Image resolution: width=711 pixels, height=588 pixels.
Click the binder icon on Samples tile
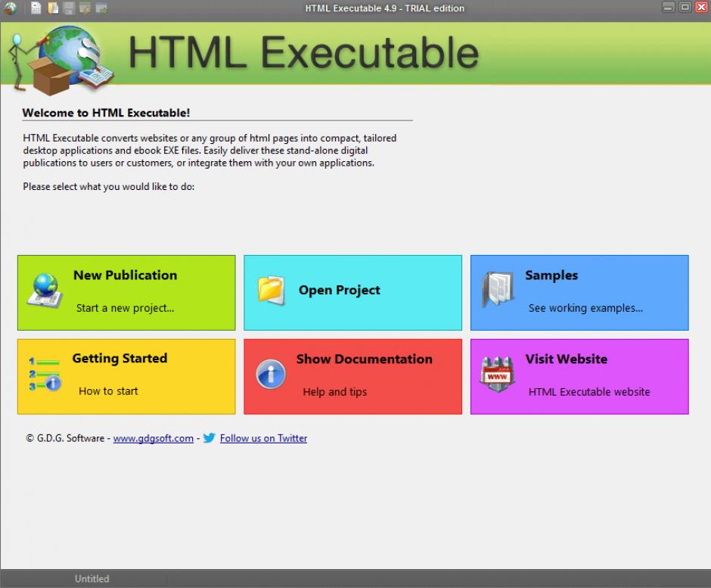[498, 290]
